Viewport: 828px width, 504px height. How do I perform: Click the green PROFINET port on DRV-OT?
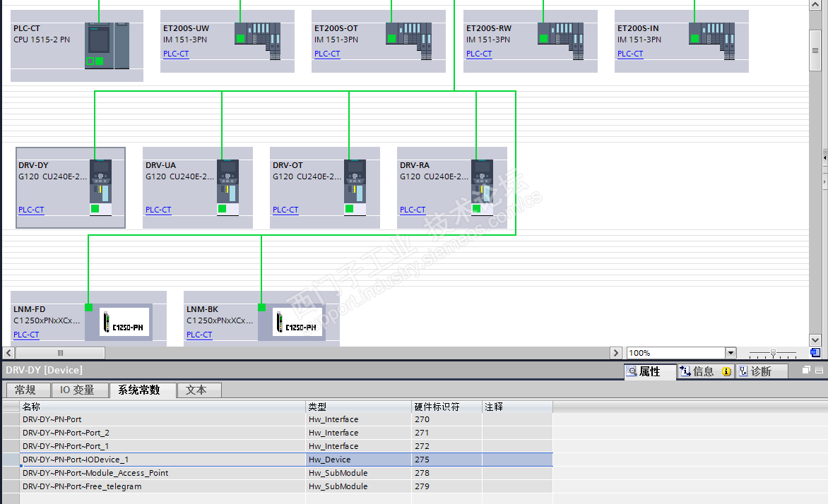pos(349,208)
